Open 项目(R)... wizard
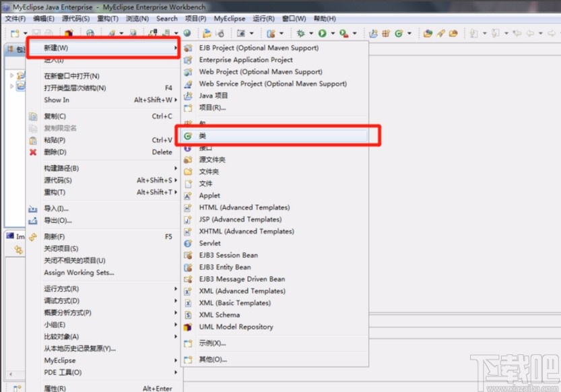Screen dimensions: 561x392 [274, 108]
